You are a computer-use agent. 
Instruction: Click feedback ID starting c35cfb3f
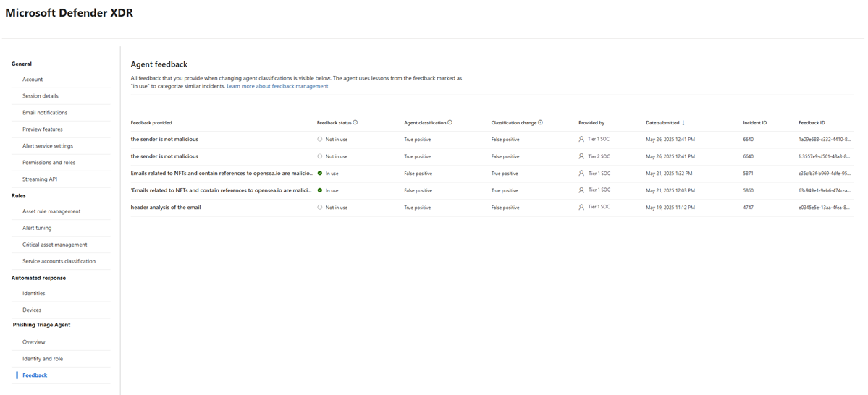(x=826, y=173)
